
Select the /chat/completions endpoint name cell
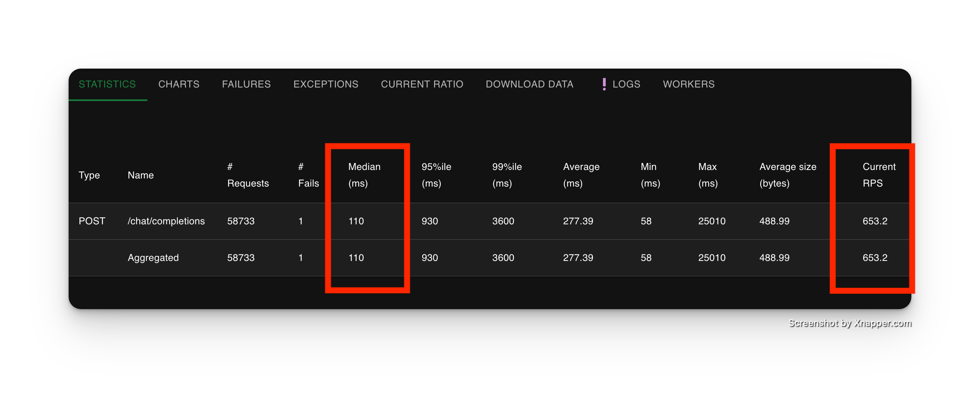tap(166, 221)
